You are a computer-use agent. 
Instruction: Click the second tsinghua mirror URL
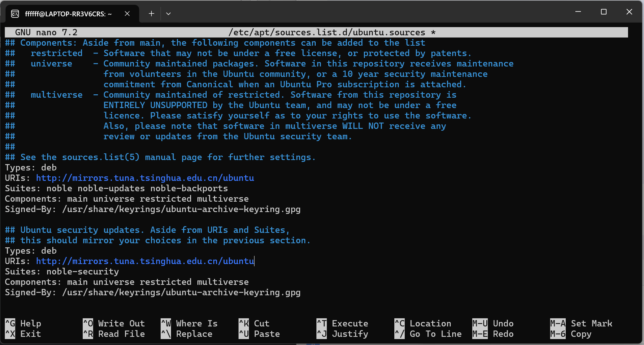(145, 261)
